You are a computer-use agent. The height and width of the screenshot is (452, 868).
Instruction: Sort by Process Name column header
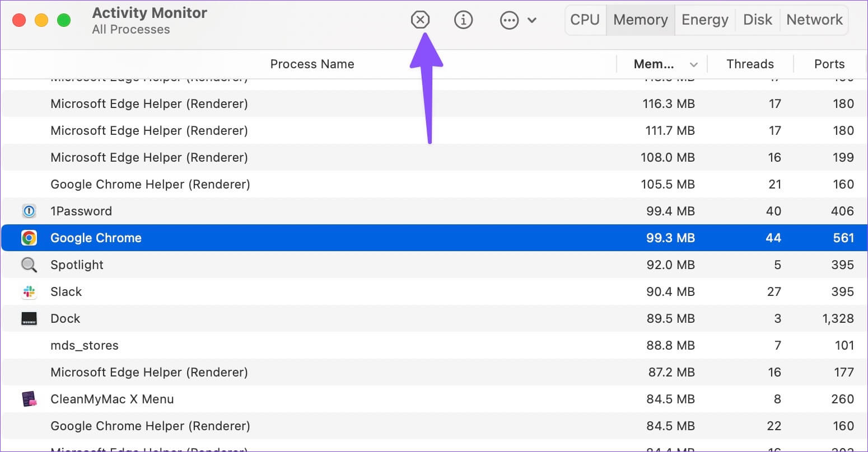pos(312,64)
